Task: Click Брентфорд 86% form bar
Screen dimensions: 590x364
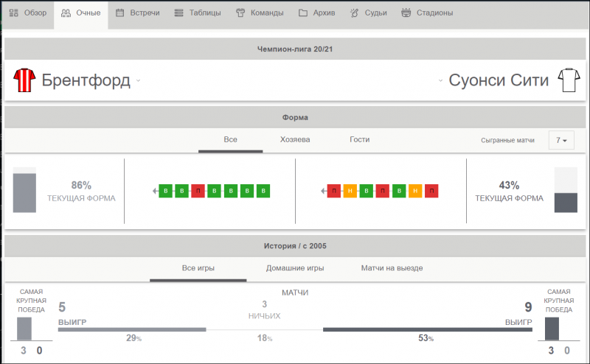Action: [24, 190]
